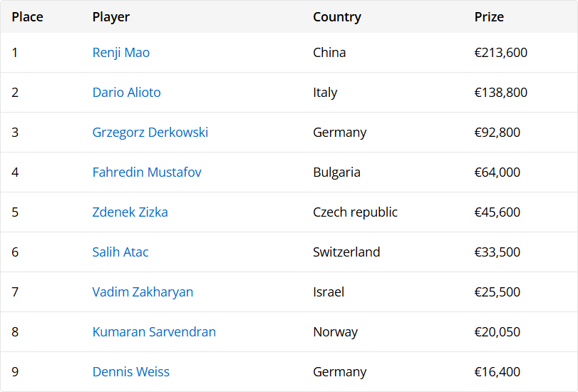This screenshot has height=392, width=578.
Task: Click the Bulgaria country cell
Action: [336, 172]
